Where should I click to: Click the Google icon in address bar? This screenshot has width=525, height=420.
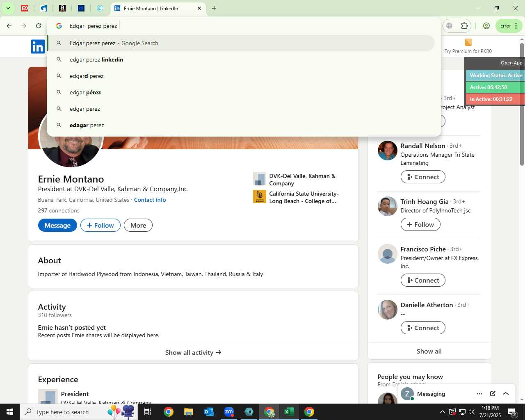(59, 26)
